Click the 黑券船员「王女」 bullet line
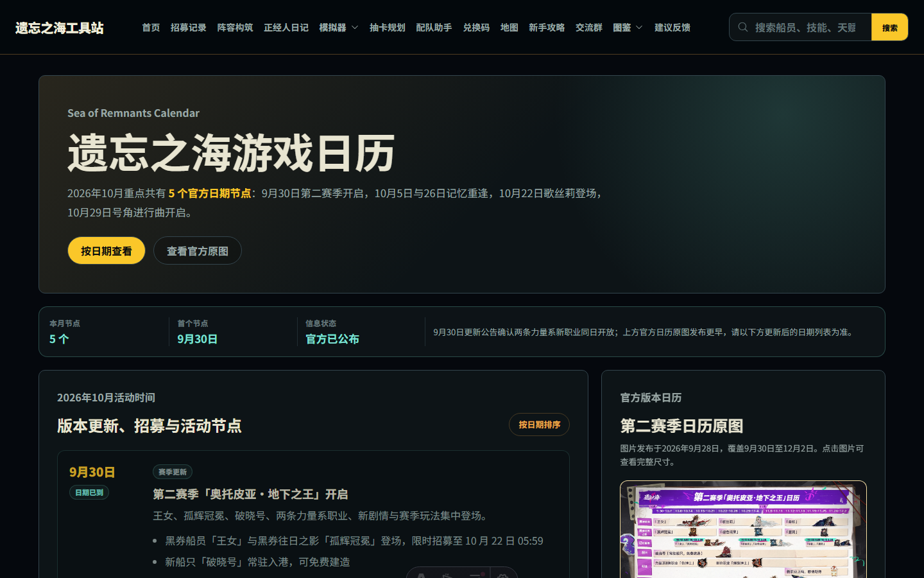Screen dimensions: 924x578 [354, 541]
